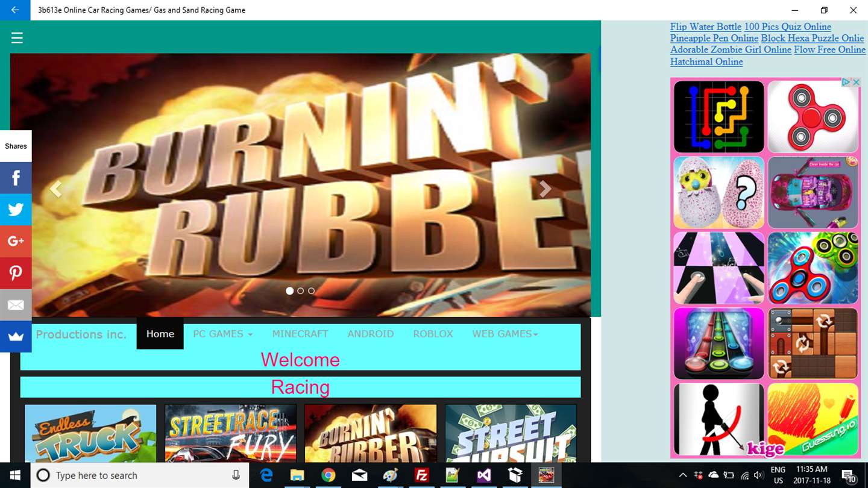Share on Google Plus from side bar
Image resolution: width=868 pixels, height=488 pixels.
[16, 242]
